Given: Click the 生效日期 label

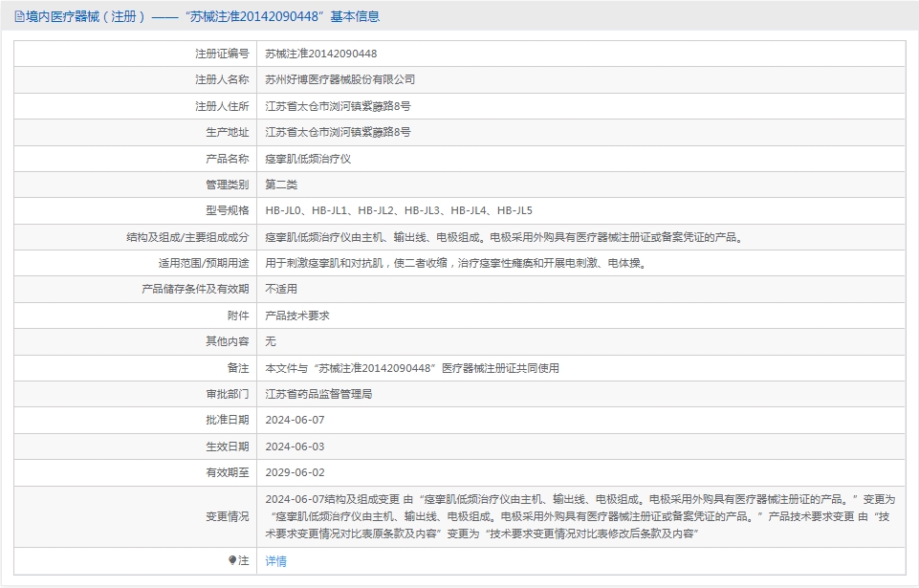Looking at the screenshot, I should [228, 446].
